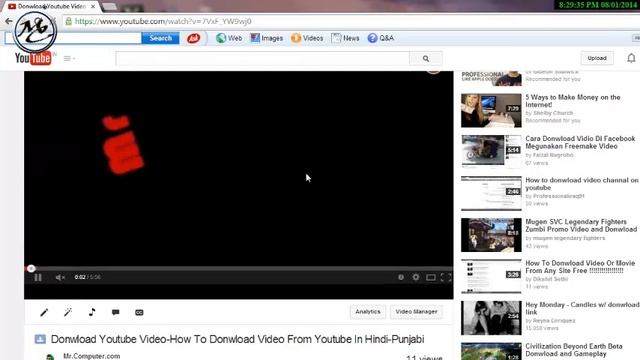The width and height of the screenshot is (640, 360).
Task: Go to the YouTube home logo
Action: pos(33,58)
